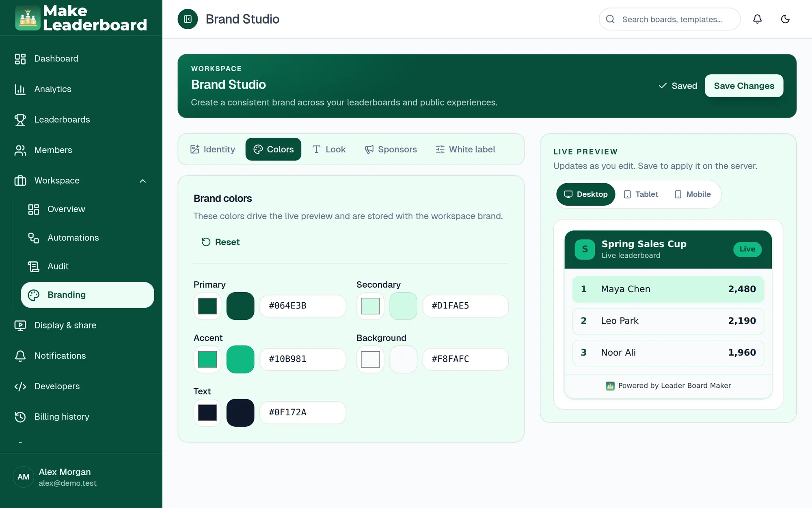Click the rounded Secondary color swatch

pos(403,306)
